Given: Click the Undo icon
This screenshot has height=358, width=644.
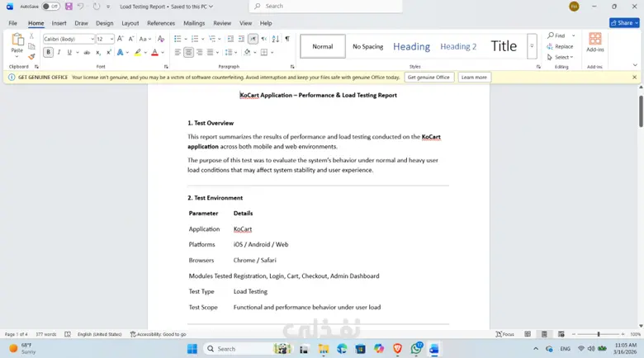Looking at the screenshot, I should [x=81, y=6].
